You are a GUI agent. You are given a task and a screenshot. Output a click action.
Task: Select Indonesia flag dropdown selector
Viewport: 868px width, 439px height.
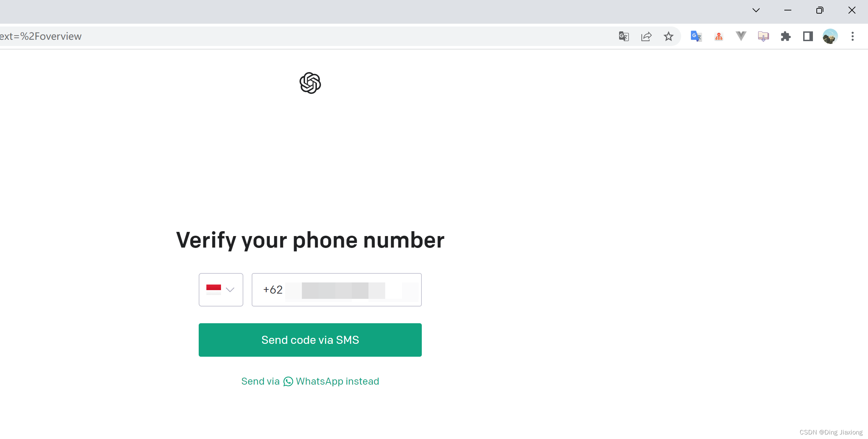221,289
